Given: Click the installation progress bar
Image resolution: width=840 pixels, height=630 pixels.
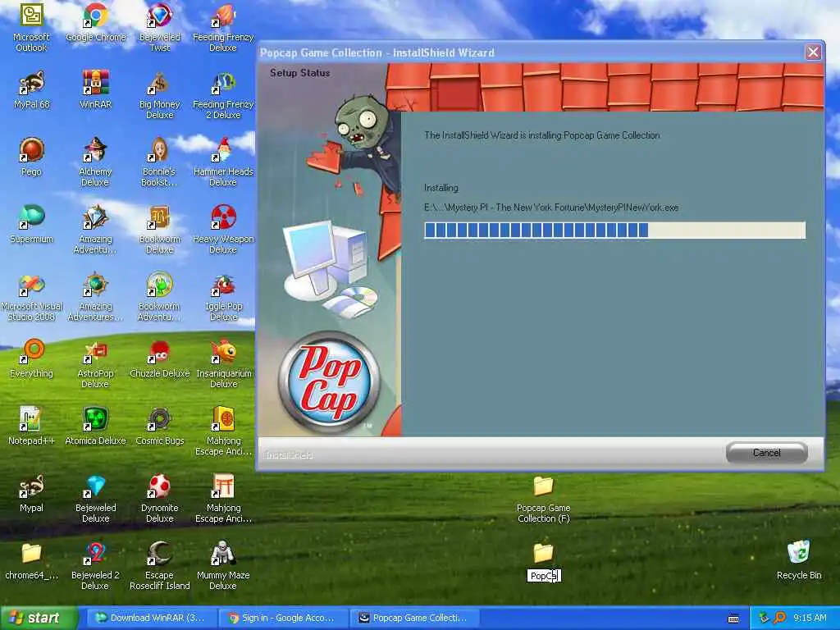Looking at the screenshot, I should [x=614, y=231].
